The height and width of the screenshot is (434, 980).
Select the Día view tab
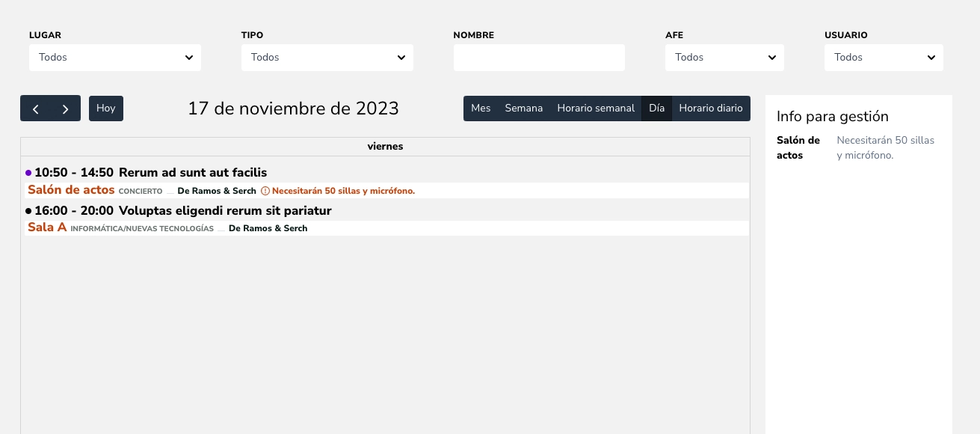(x=656, y=109)
